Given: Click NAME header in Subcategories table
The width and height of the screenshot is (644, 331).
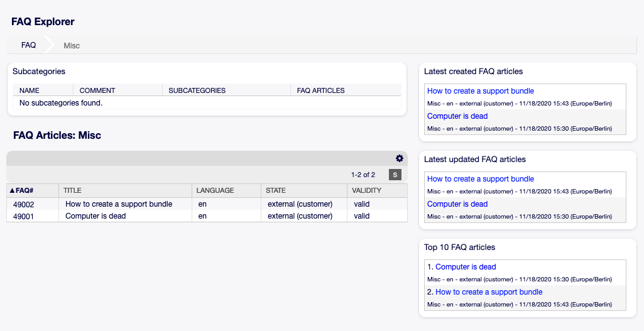Looking at the screenshot, I should click(30, 90).
